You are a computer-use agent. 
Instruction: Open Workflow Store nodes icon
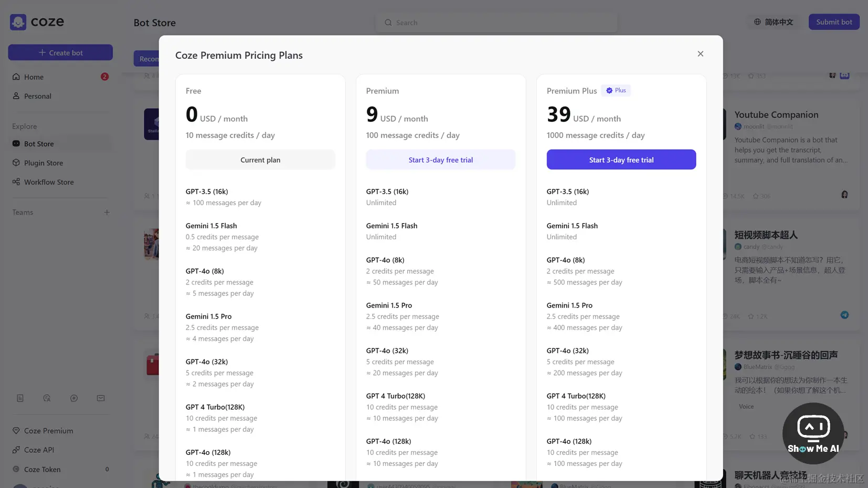16,182
